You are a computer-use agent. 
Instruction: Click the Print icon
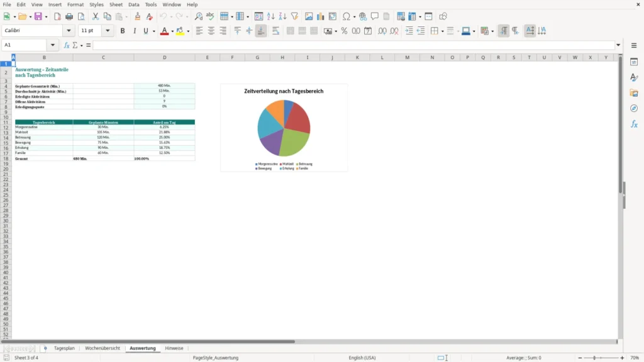pyautogui.click(x=69, y=16)
